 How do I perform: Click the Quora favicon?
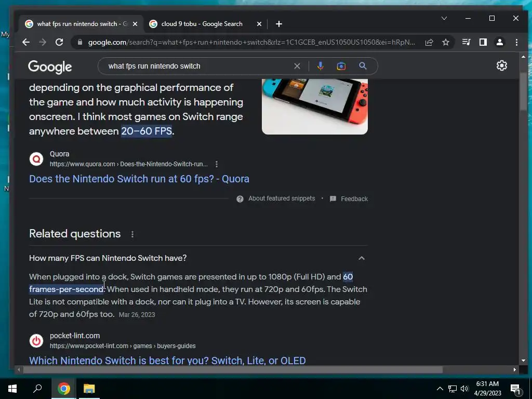[x=36, y=159]
